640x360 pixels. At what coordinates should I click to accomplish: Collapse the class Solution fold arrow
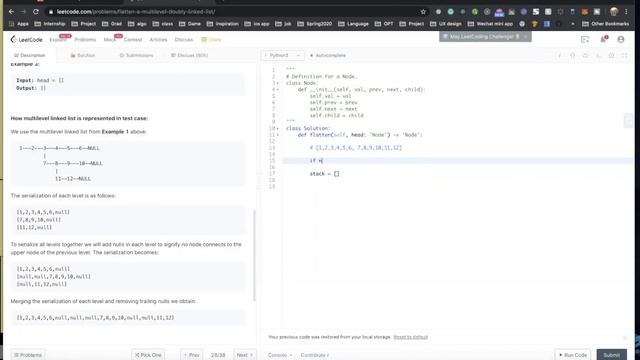[278, 129]
